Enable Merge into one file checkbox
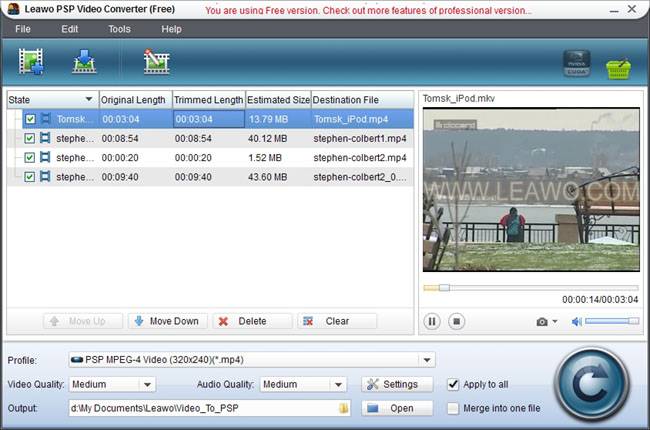The height and width of the screenshot is (430, 650). [453, 408]
